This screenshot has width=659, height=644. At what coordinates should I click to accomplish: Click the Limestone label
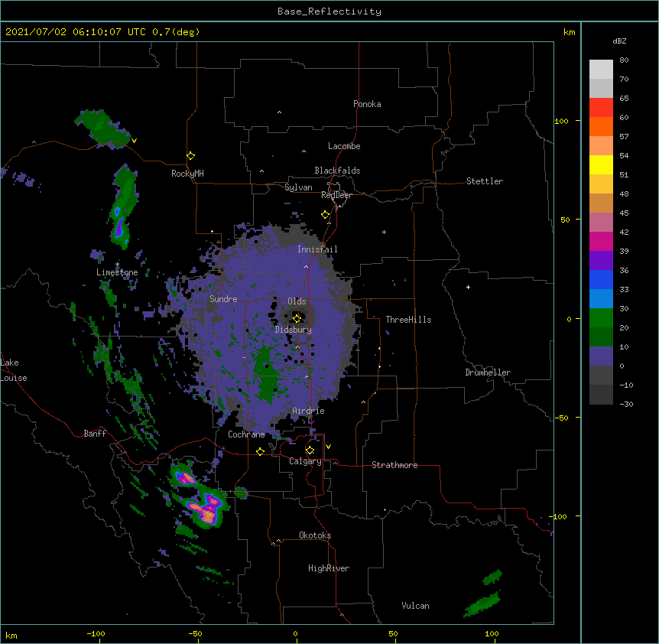tap(117, 272)
